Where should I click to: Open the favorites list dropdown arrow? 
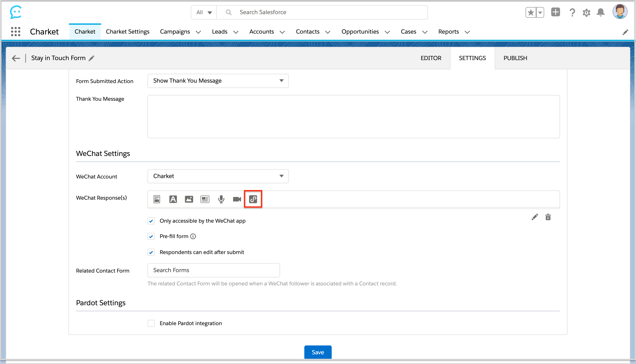click(540, 12)
